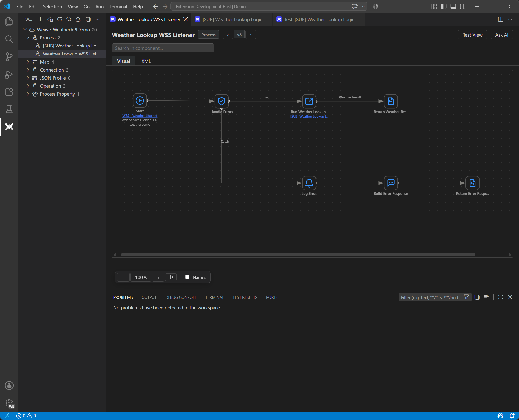Open the Accounts menu icon
The height and width of the screenshot is (420, 519).
tap(9, 385)
